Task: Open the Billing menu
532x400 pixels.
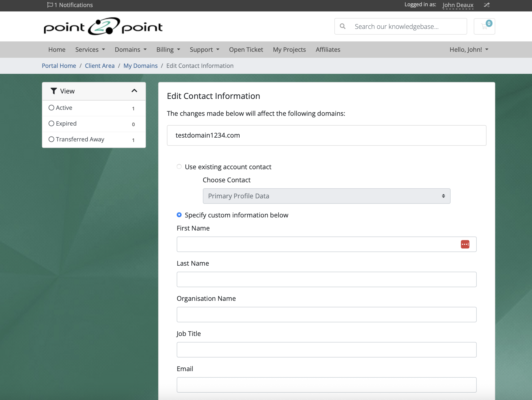Action: pyautogui.click(x=168, y=50)
